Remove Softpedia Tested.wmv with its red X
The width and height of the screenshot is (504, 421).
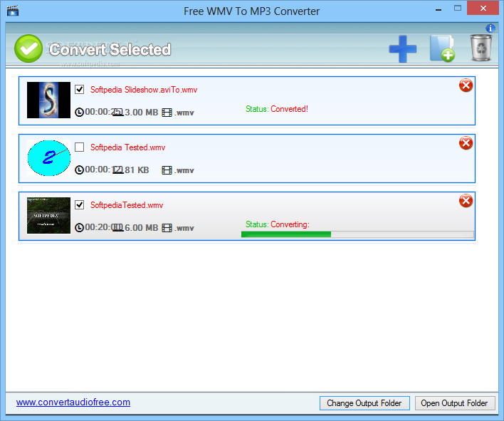point(466,142)
